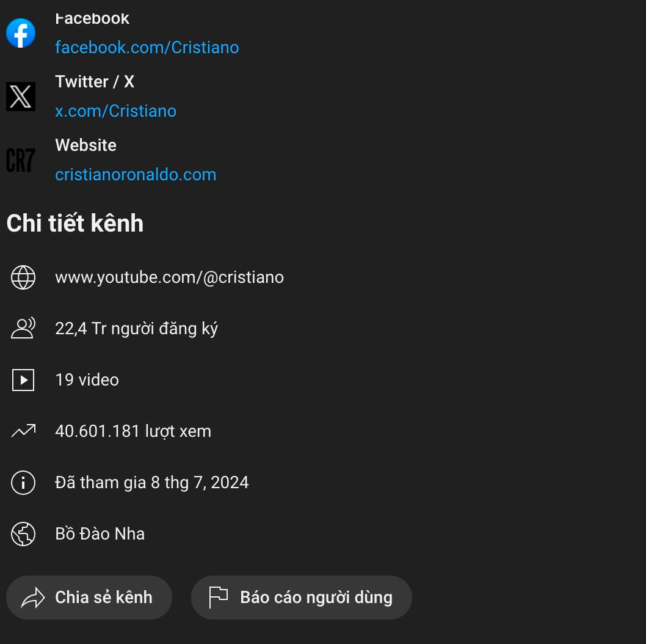
Task: Click the trending views arrow icon
Action: click(23, 431)
